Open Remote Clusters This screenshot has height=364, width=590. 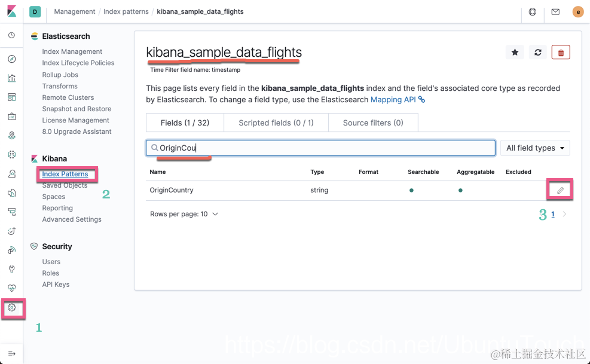point(68,97)
